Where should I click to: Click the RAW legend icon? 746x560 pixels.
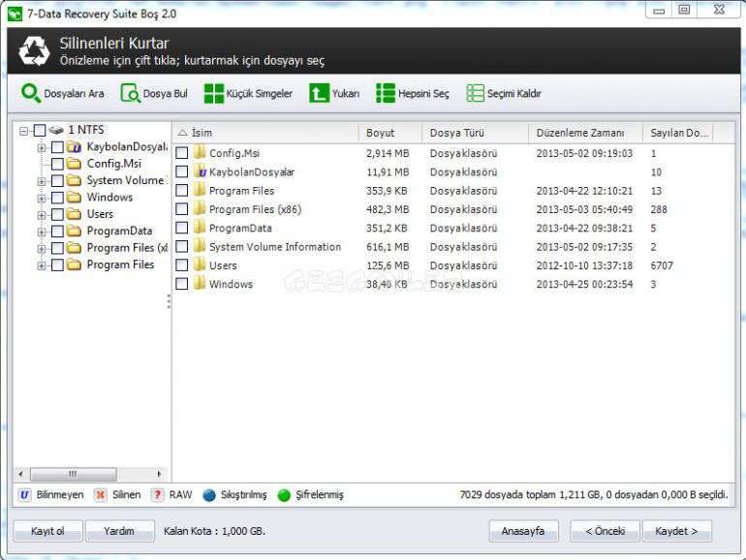pos(157,495)
